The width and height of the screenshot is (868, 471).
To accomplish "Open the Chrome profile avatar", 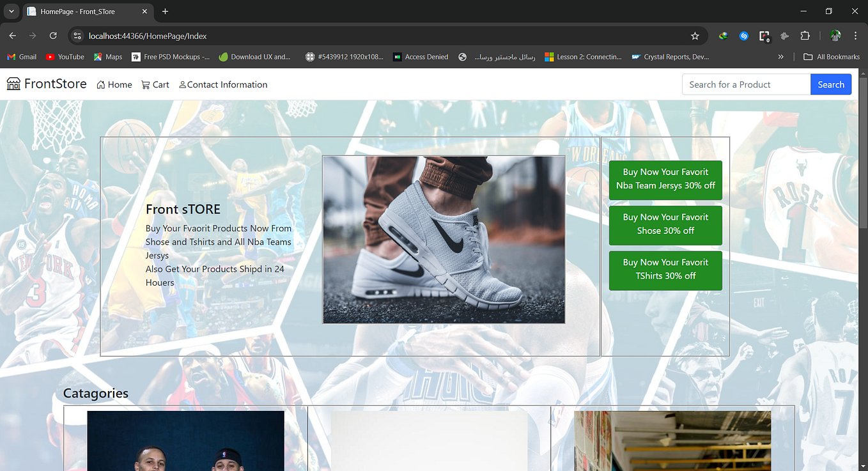I will 835,36.
